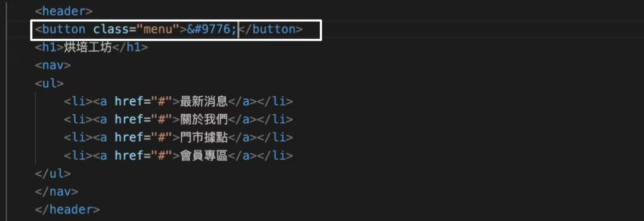Click the closing ul tag

(x=53, y=173)
